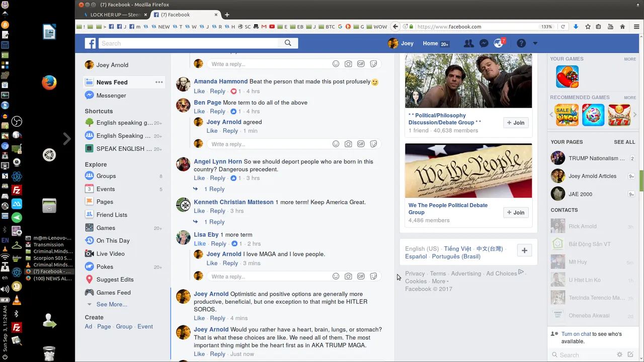Open Quick Help question mark icon
This screenshot has width=644, height=362.
(x=521, y=44)
